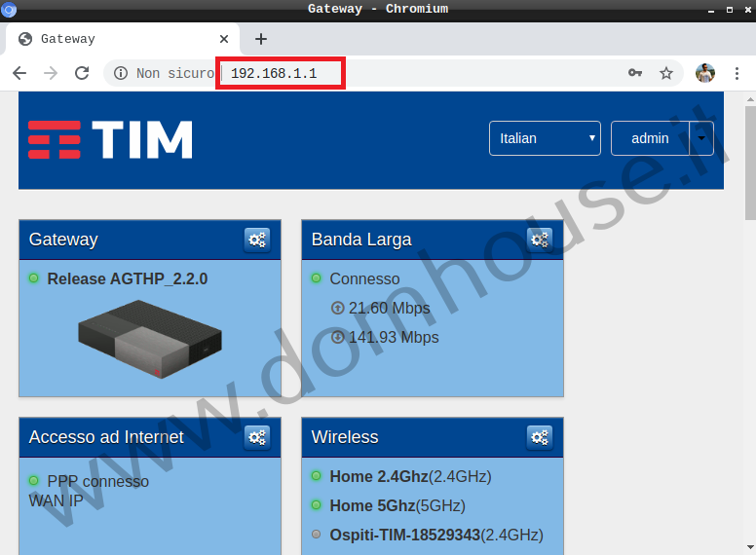The width and height of the screenshot is (756, 555).
Task: Click Chromium app icon in title bar
Action: [9, 9]
